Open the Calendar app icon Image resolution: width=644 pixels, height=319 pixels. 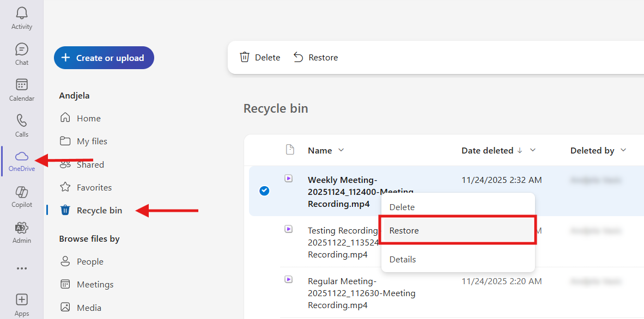pos(22,85)
